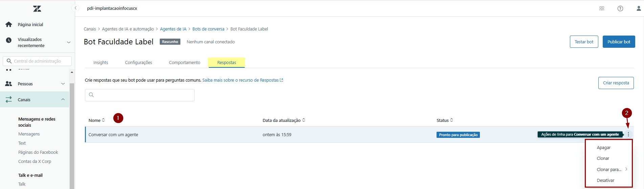Click the Criar resposta button
644x189 pixels.
point(616,83)
